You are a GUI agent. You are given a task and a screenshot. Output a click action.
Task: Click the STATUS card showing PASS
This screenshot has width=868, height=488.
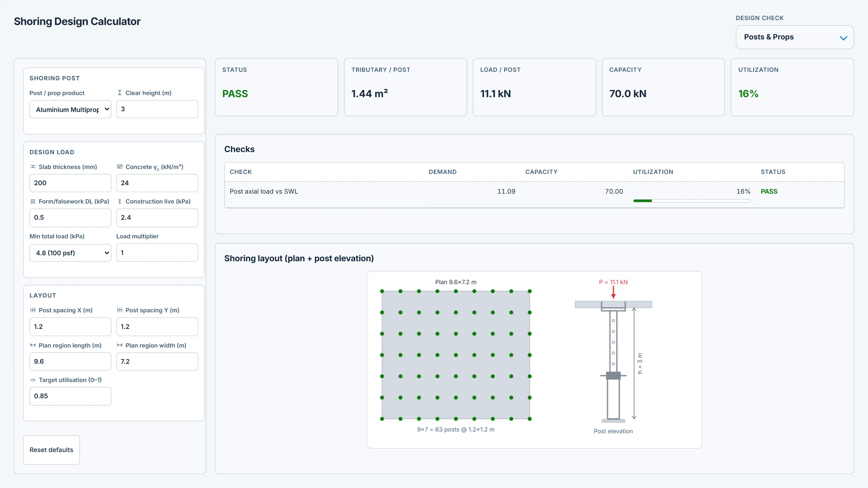[277, 87]
